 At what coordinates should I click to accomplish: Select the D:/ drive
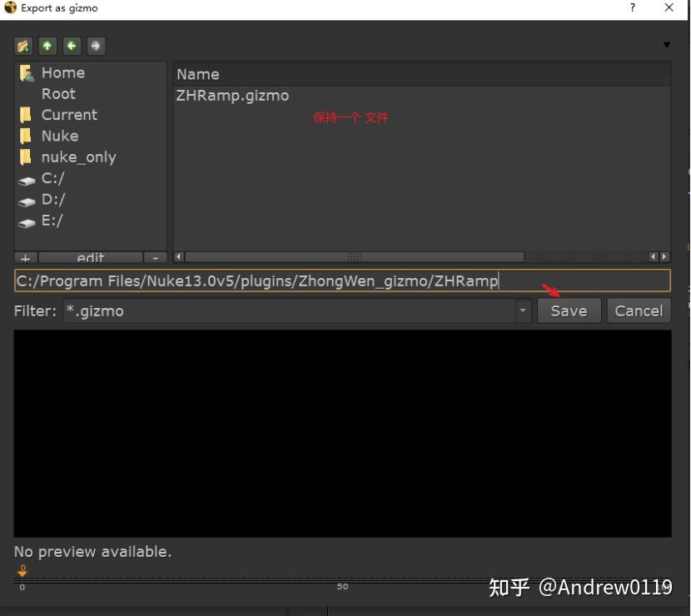coord(52,199)
